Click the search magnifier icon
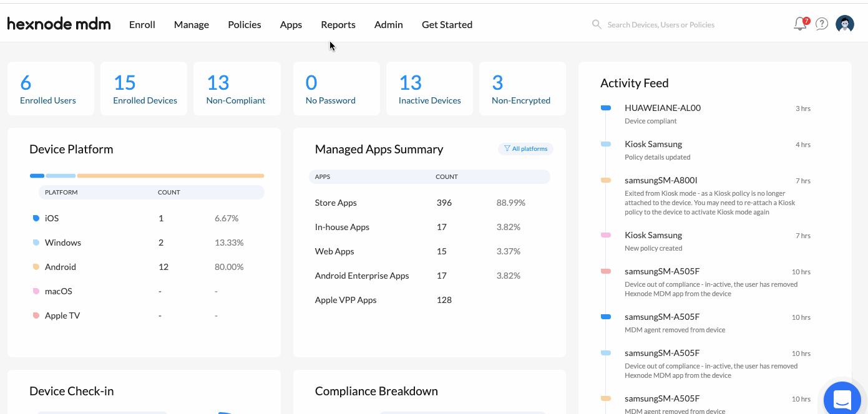 pos(597,24)
